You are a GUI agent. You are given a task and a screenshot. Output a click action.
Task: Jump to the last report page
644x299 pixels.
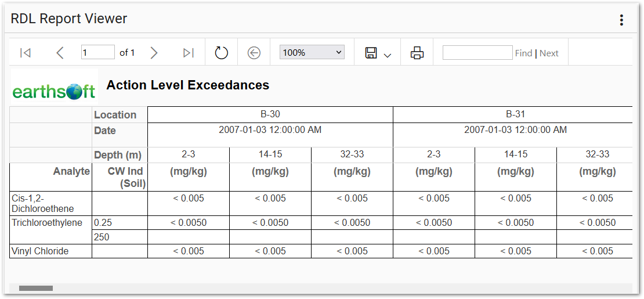click(188, 53)
